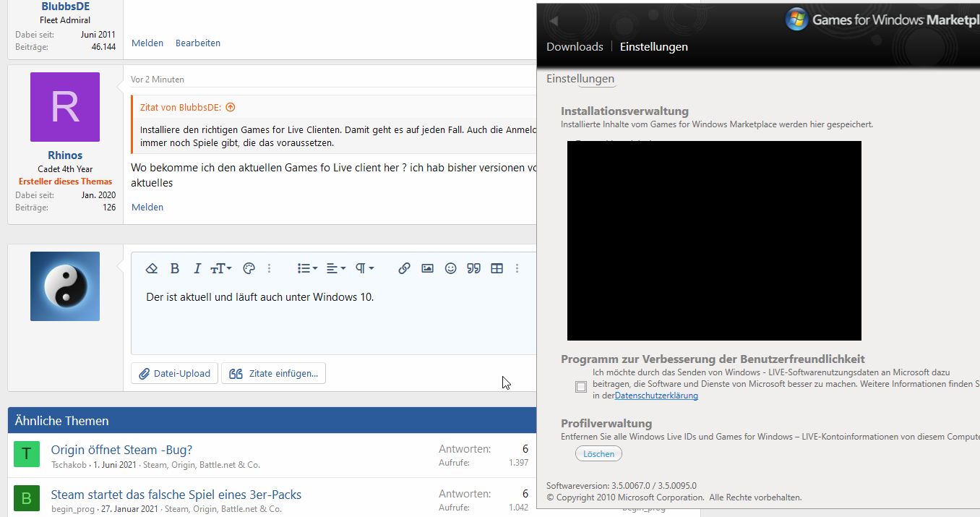The height and width of the screenshot is (517, 980).
Task: Click the green T avatar of Tschakob
Action: (x=27, y=454)
